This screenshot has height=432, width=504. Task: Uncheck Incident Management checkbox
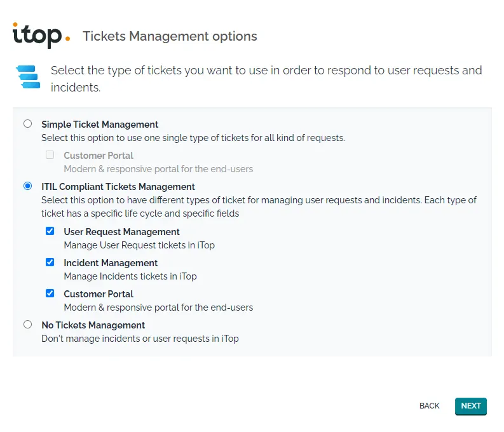point(50,262)
